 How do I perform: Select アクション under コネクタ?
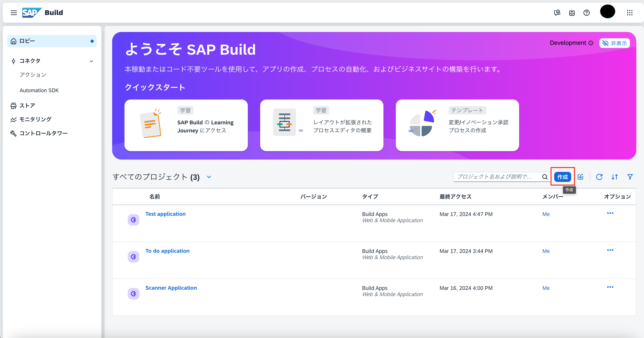[x=33, y=74]
